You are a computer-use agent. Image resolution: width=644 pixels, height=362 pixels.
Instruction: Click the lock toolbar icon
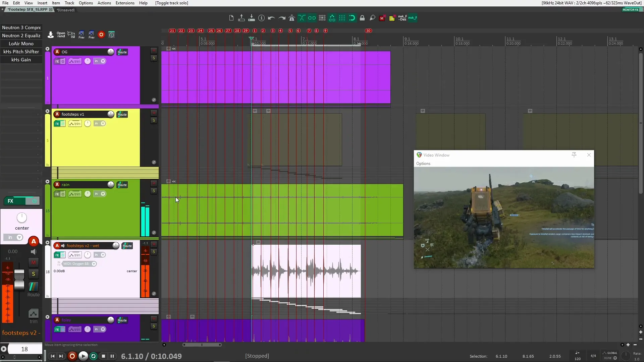point(363,18)
